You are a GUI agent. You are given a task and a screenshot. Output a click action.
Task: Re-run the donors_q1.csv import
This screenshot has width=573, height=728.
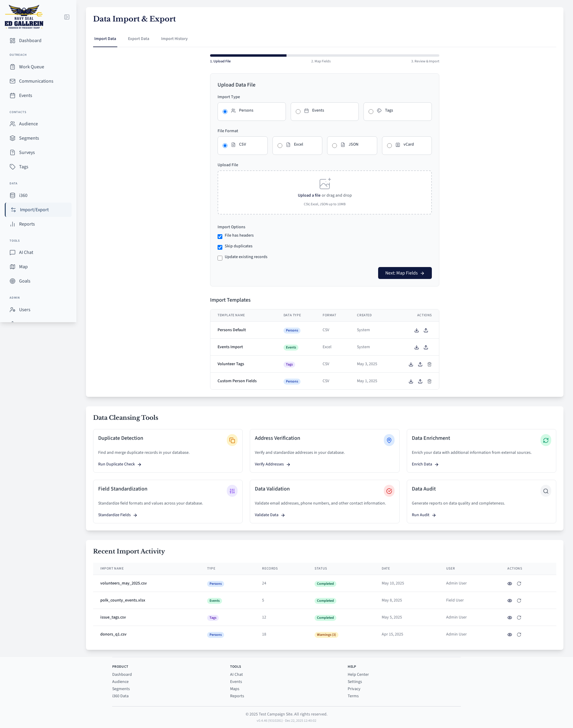click(x=519, y=634)
